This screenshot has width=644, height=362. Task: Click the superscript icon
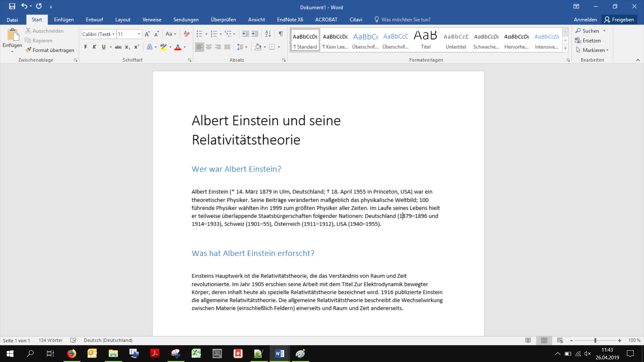click(137, 47)
